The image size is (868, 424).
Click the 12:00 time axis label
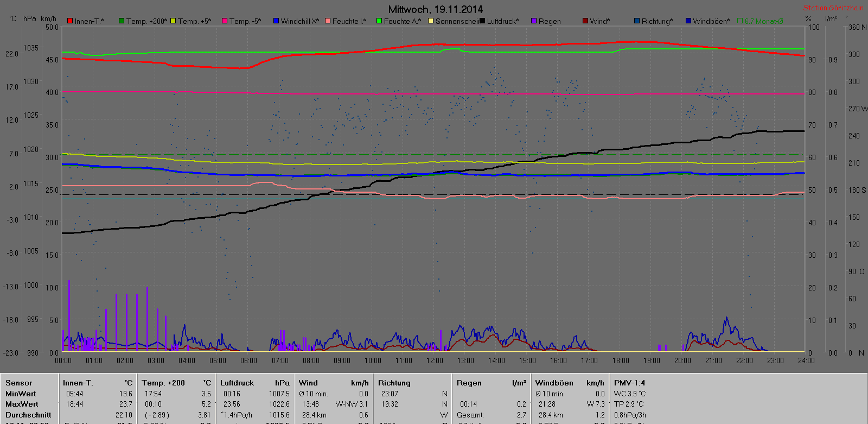point(435,360)
